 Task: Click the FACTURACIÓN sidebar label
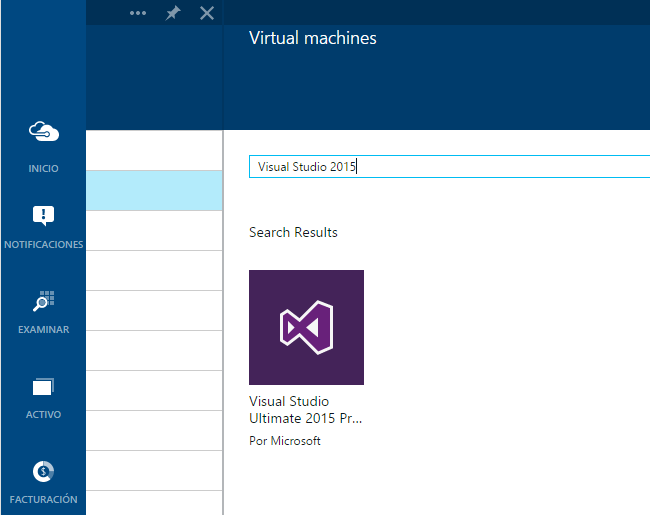[x=43, y=500]
